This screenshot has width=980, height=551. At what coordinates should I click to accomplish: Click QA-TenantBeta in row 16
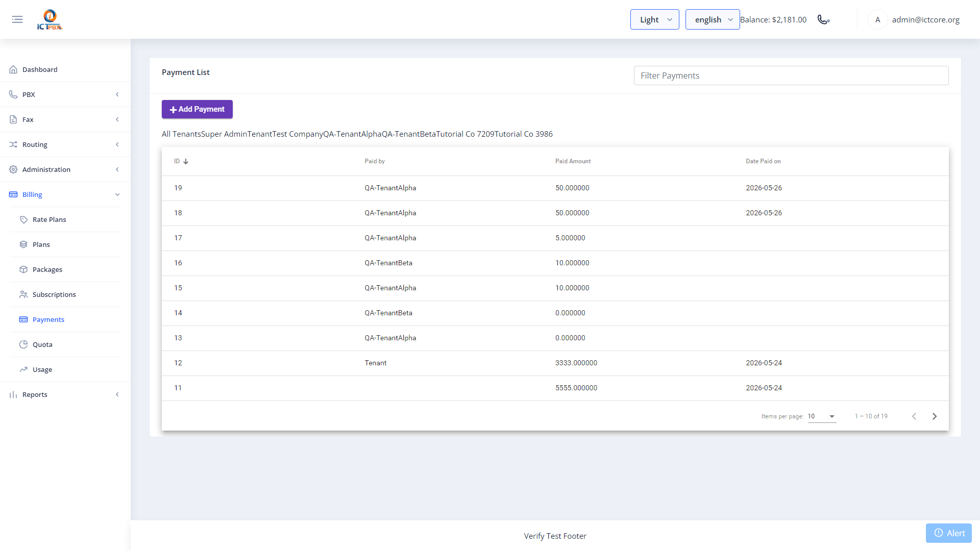pos(388,263)
